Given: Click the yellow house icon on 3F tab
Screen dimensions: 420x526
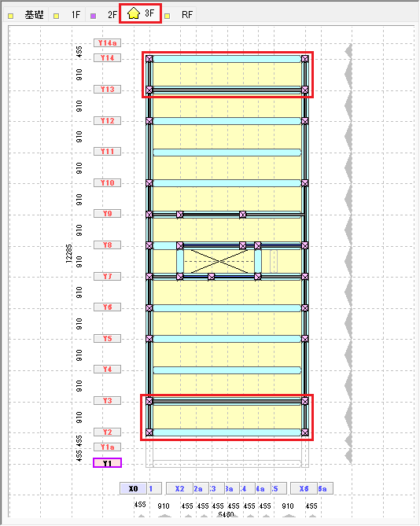Looking at the screenshot, I should tap(134, 13).
